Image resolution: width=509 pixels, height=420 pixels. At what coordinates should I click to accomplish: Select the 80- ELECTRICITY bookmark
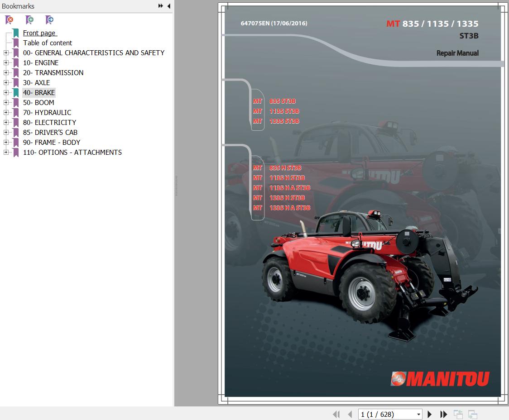pos(49,122)
